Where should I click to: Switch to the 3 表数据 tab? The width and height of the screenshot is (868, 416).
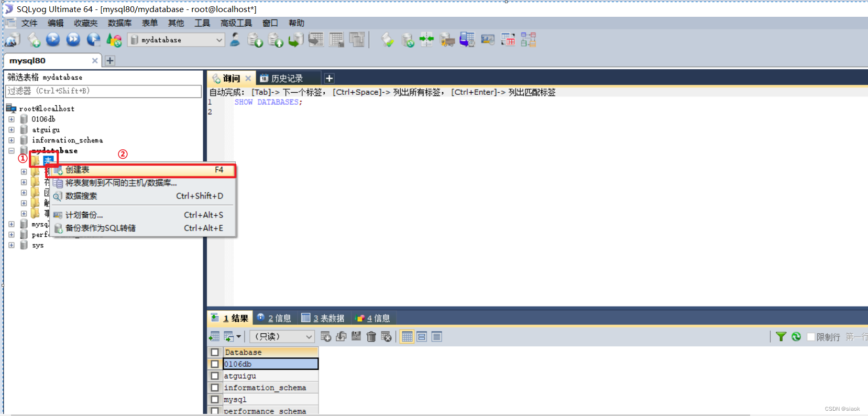tap(323, 318)
